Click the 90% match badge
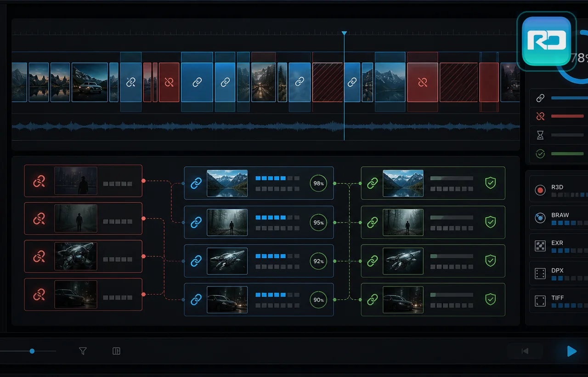The image size is (588, 377). [x=318, y=300]
